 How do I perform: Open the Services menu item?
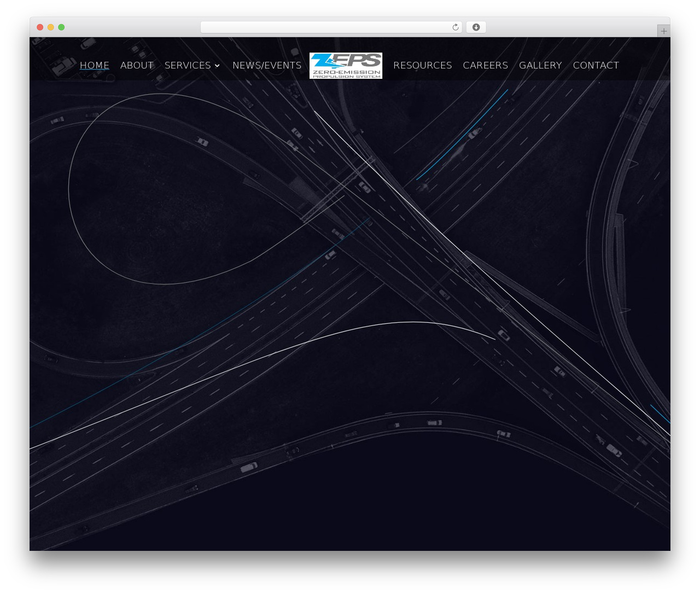[188, 65]
